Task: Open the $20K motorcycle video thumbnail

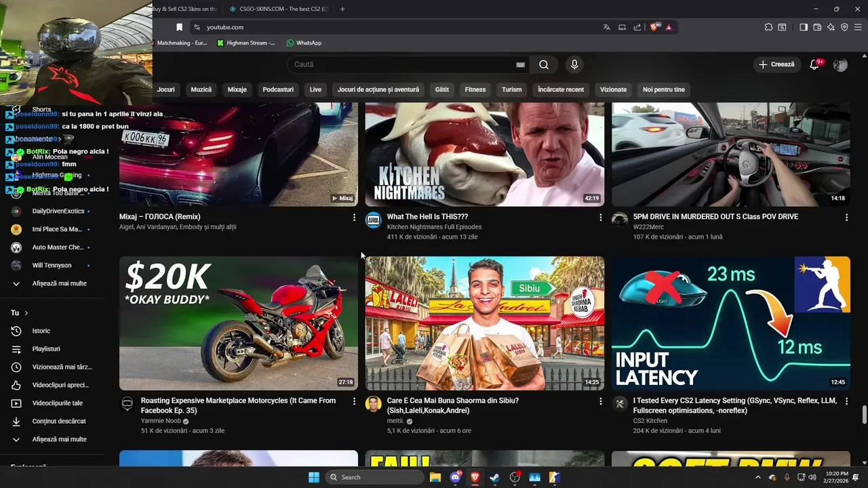Action: tap(239, 323)
